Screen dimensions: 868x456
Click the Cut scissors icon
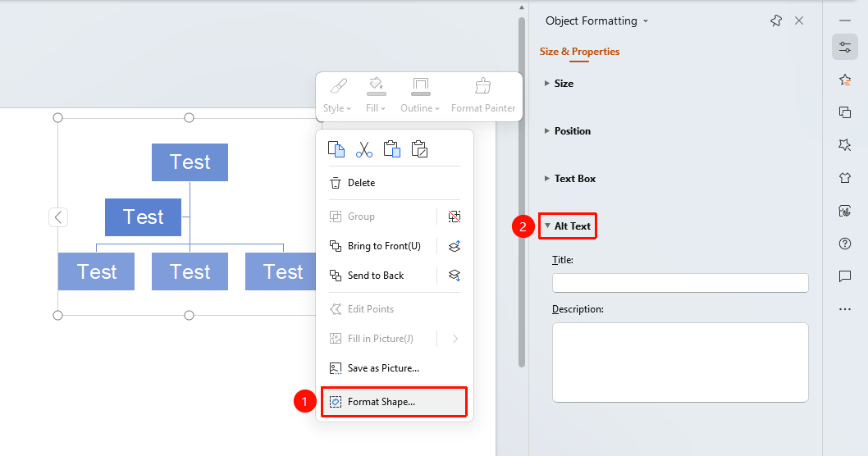tap(363, 149)
